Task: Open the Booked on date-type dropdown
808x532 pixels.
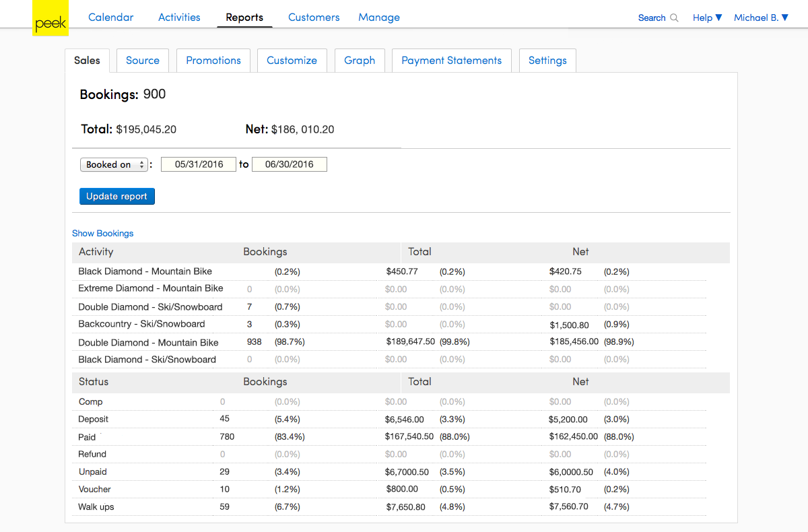Action: (x=114, y=164)
